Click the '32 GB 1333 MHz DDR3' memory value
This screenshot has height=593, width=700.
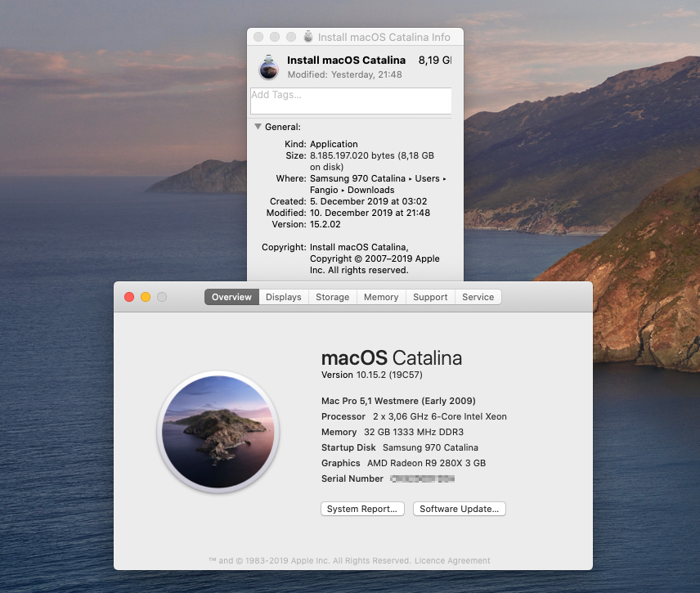point(414,432)
